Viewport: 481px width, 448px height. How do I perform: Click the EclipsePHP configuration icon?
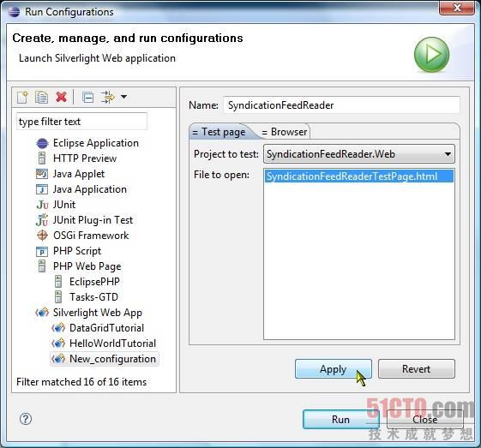point(58,281)
